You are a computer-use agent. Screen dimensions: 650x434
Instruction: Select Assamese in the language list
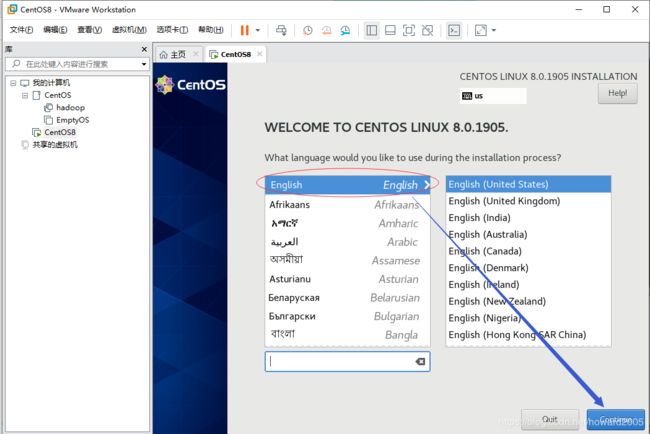[347, 260]
